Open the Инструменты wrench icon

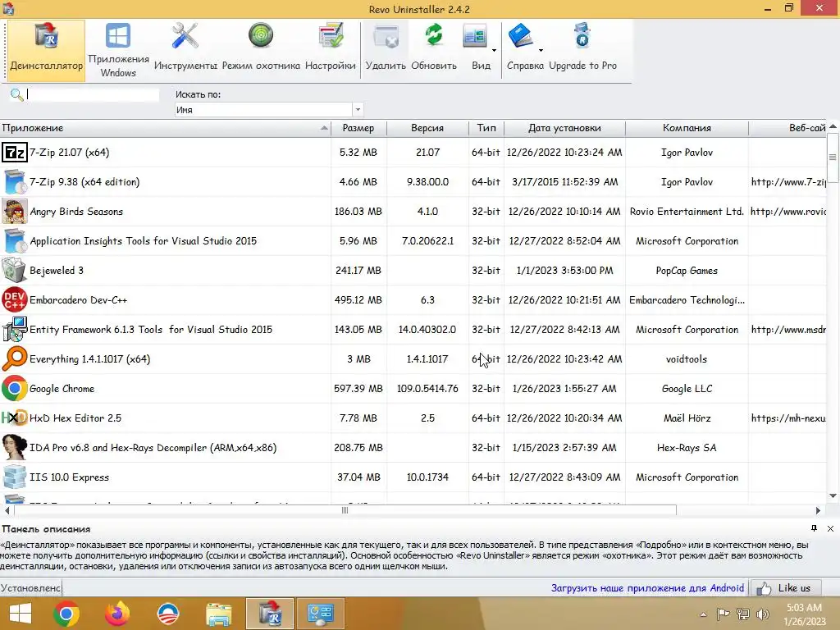coord(185,36)
